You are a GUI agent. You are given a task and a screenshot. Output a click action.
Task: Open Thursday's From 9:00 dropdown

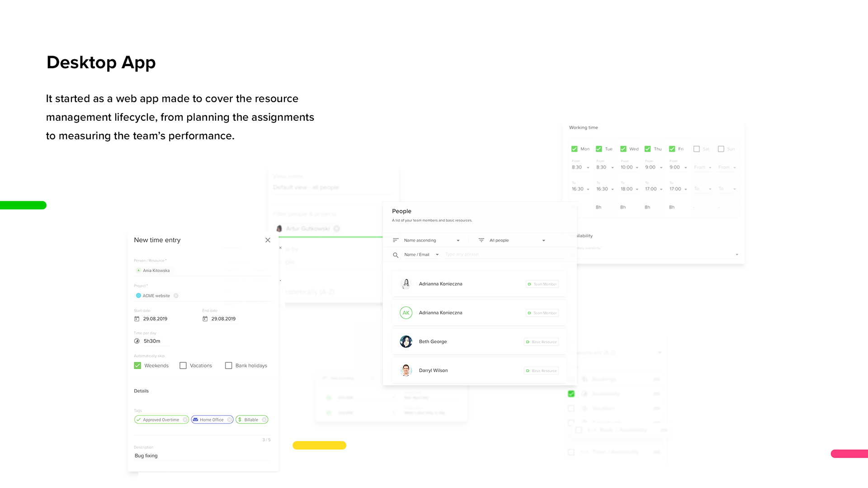[x=654, y=167]
